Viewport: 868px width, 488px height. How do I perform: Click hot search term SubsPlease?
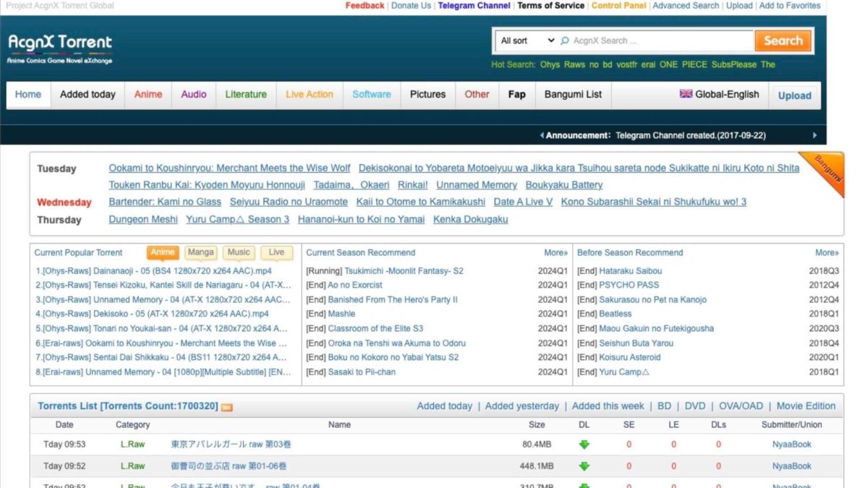733,64
